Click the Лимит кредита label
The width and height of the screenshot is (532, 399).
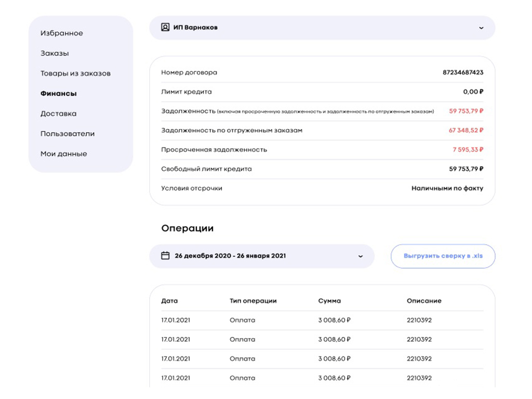click(x=187, y=92)
